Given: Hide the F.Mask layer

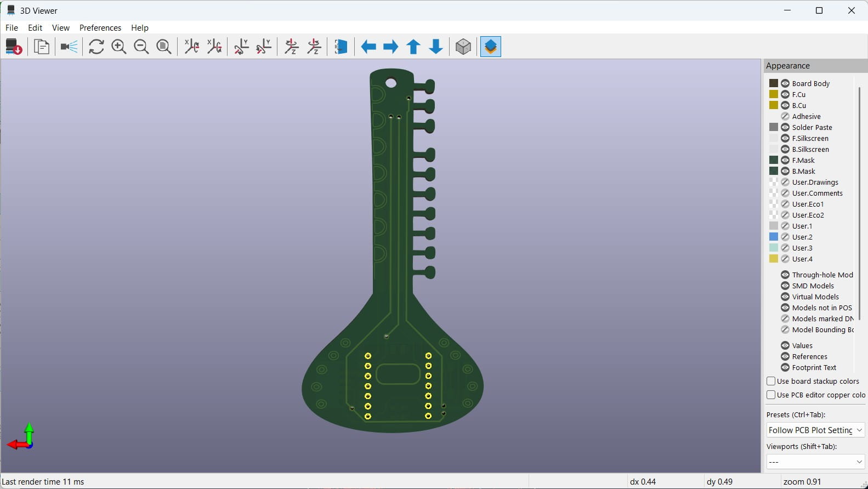Looking at the screenshot, I should click(785, 160).
